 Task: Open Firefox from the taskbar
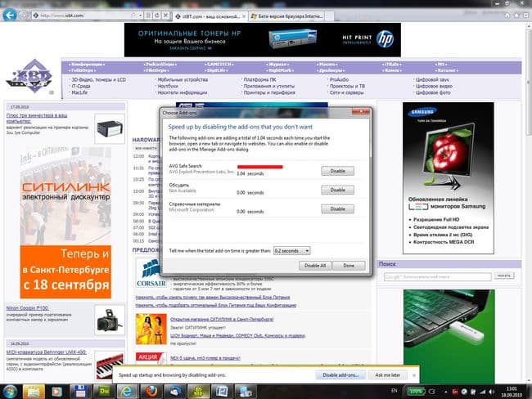click(151, 392)
